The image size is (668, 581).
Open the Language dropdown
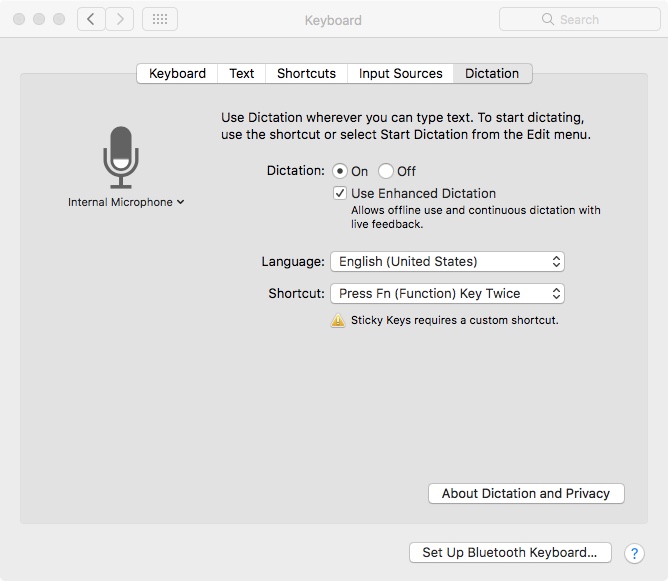click(447, 261)
